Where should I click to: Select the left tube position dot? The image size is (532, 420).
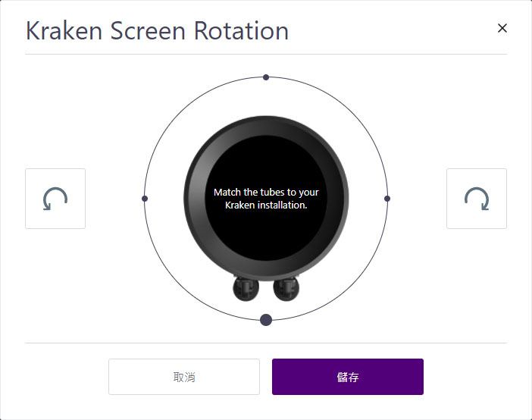tap(145, 199)
